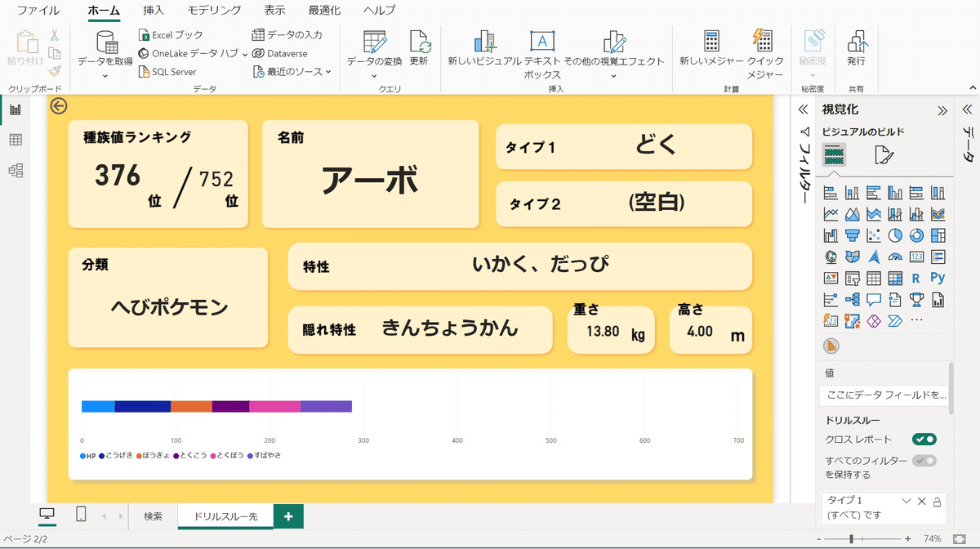This screenshot has width=980, height=549.
Task: Select the trophy metrics visual icon
Action: pyautogui.click(x=916, y=299)
